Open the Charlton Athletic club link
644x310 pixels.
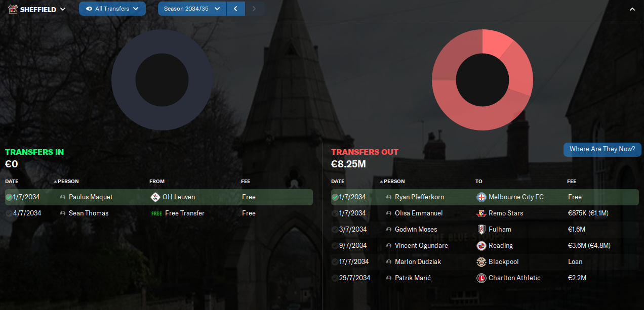coord(514,278)
